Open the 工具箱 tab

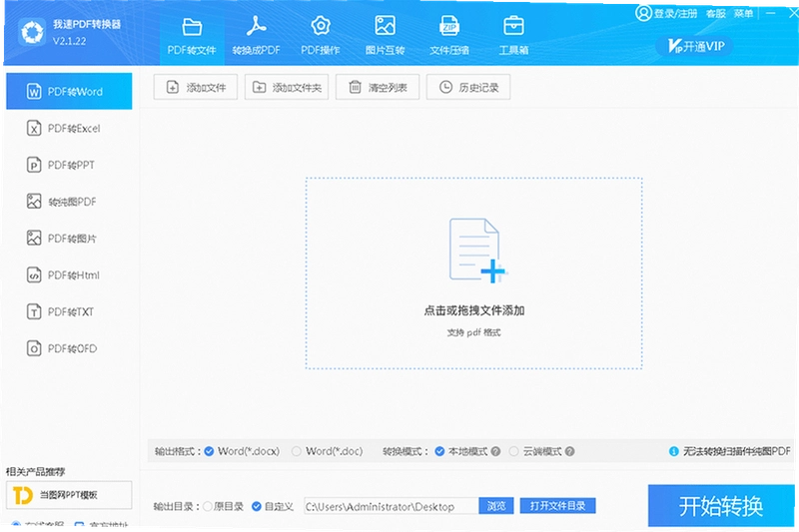[x=513, y=37]
